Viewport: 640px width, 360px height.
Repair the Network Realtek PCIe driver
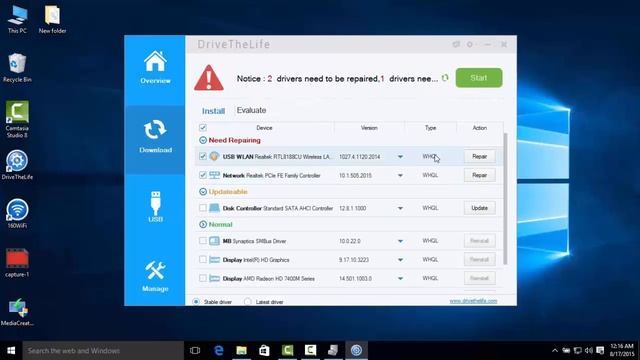tap(480, 175)
